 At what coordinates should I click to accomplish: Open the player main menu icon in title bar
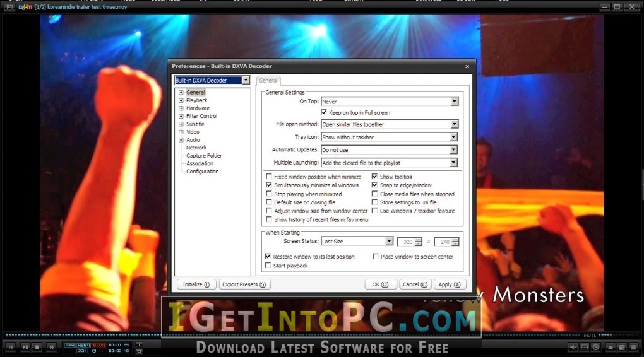tap(9, 7)
